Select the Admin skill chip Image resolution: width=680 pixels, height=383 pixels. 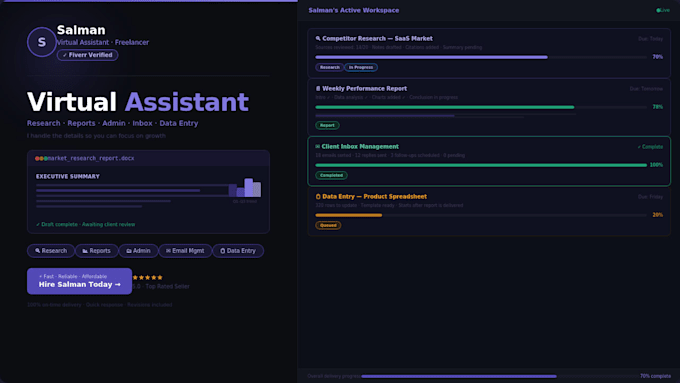pos(138,251)
